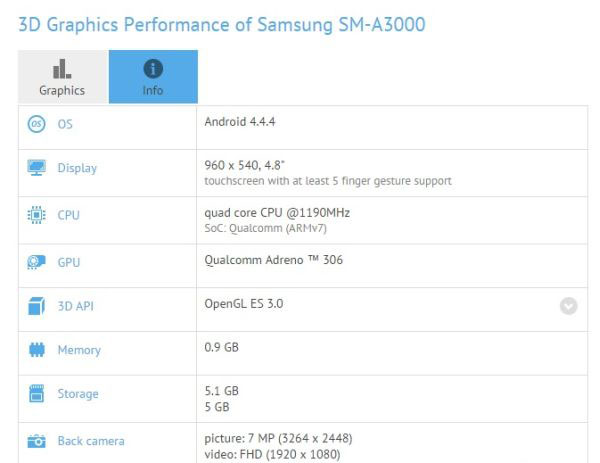Image resolution: width=600 pixels, height=463 pixels.
Task: Click the page title heading
Action: pos(222,25)
